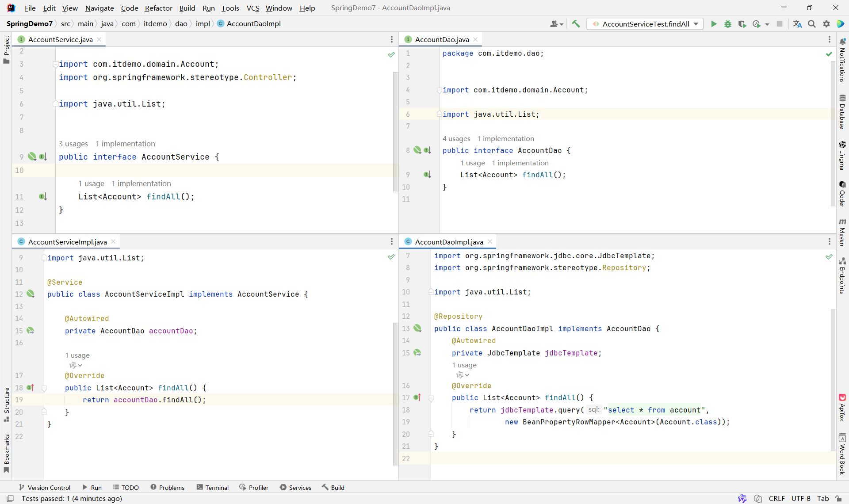Expand the profiler run options arrow
The height and width of the screenshot is (504, 849).
[767, 24]
